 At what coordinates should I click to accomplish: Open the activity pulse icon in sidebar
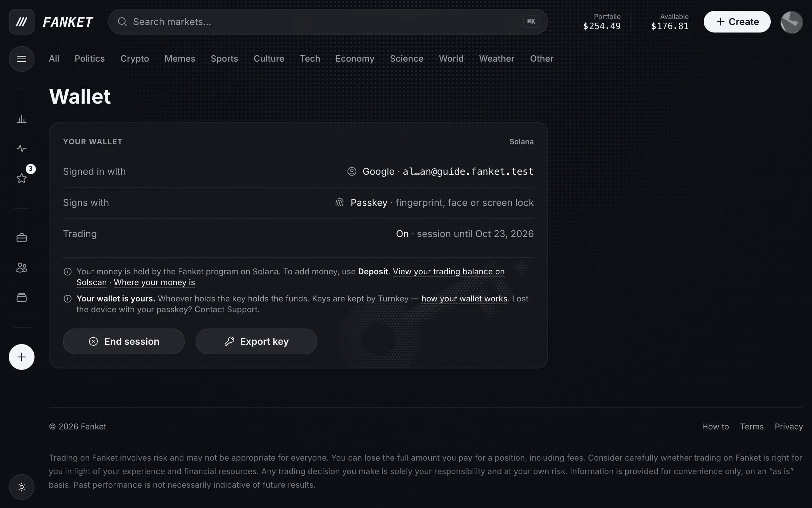(x=21, y=148)
